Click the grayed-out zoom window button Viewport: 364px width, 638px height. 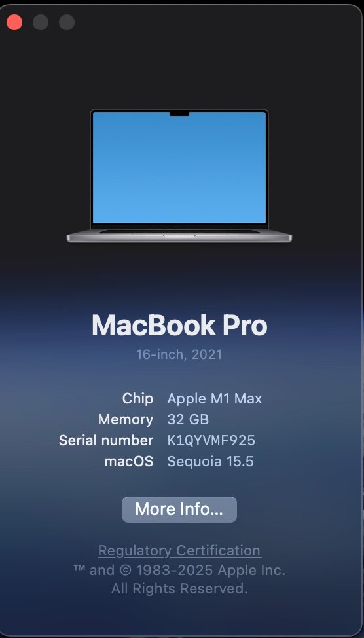pos(67,22)
